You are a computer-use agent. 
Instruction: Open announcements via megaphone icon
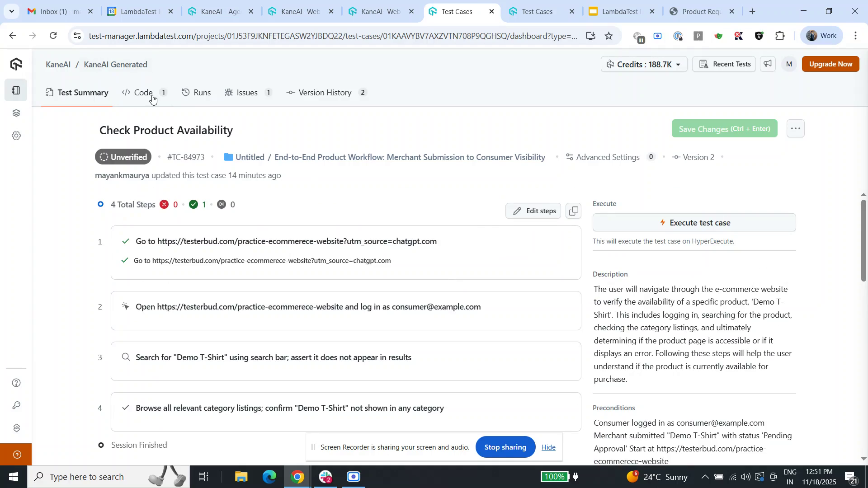point(767,64)
